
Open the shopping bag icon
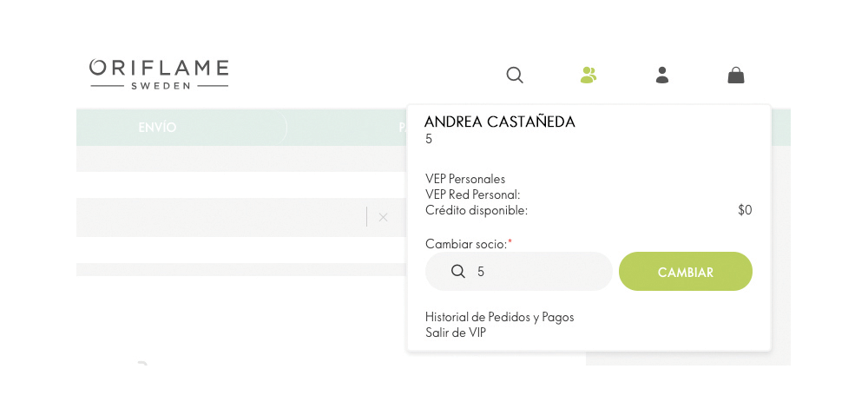pyautogui.click(x=736, y=75)
